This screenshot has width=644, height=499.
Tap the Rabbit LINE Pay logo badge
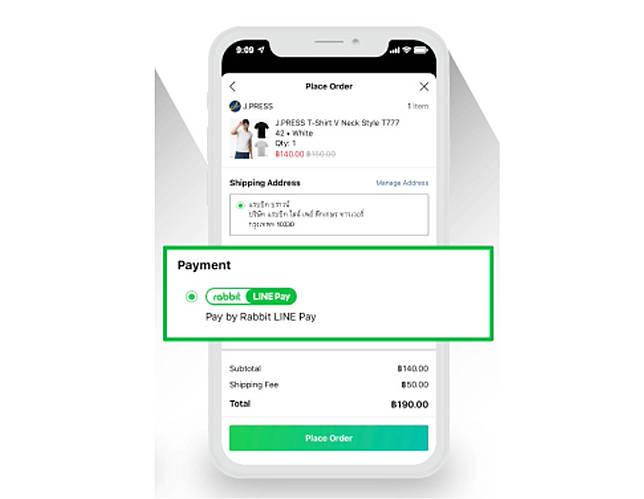coord(251,296)
